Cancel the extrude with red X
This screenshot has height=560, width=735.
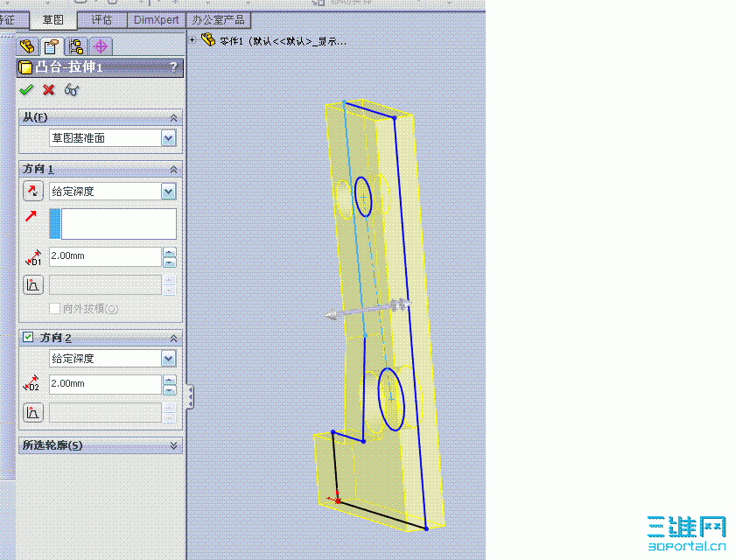(x=48, y=89)
